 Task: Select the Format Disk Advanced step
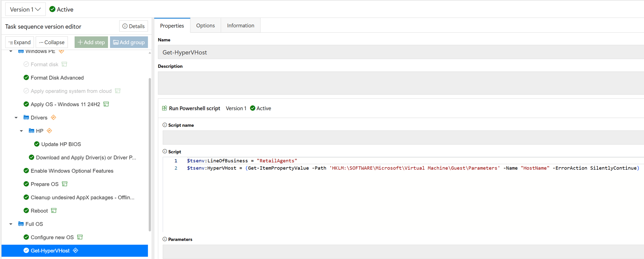pos(57,78)
